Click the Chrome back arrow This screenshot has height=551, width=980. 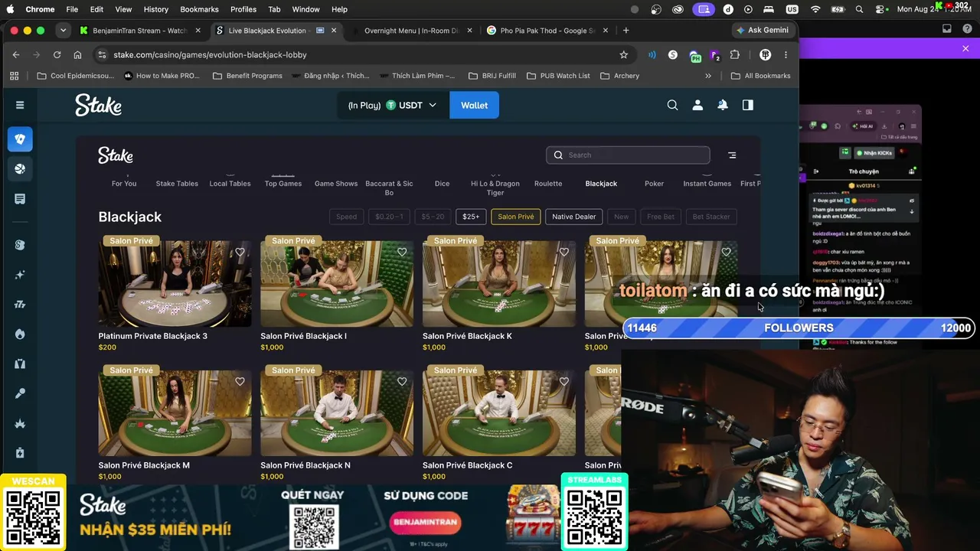click(x=16, y=55)
